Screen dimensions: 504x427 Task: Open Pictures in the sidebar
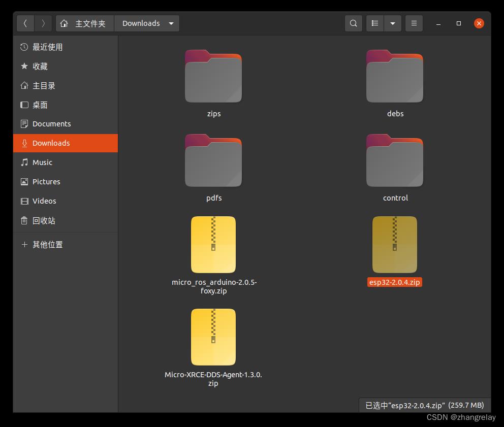click(66, 182)
